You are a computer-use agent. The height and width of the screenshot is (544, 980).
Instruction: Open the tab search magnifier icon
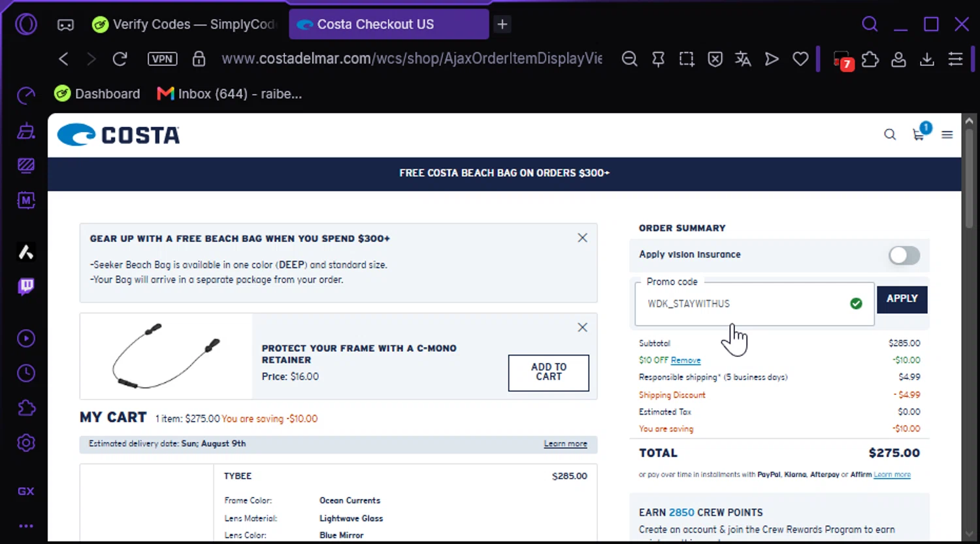[x=870, y=25]
